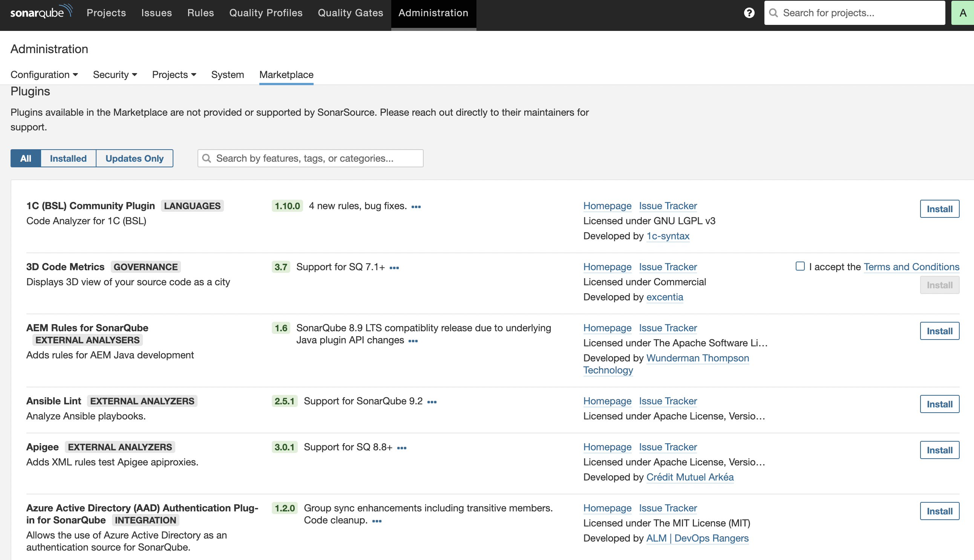The image size is (974, 560).
Task: Click version badge 3.0.1
Action: pos(284,447)
